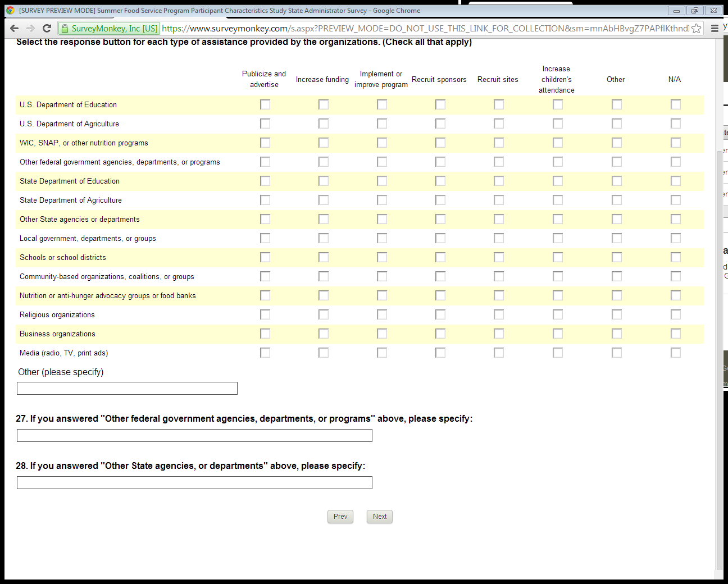Click the question 27 answer text box
Image resolution: width=728 pixels, height=584 pixels.
tap(194, 436)
